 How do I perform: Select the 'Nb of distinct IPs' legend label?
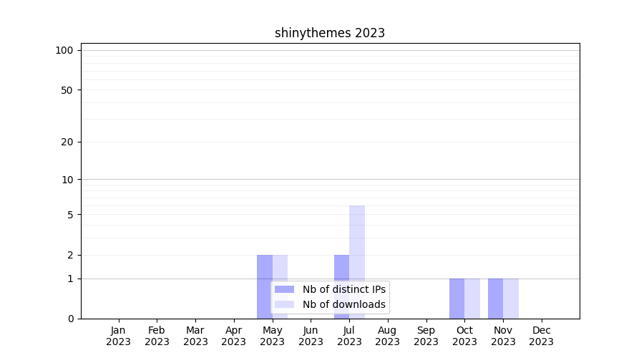tap(343, 289)
